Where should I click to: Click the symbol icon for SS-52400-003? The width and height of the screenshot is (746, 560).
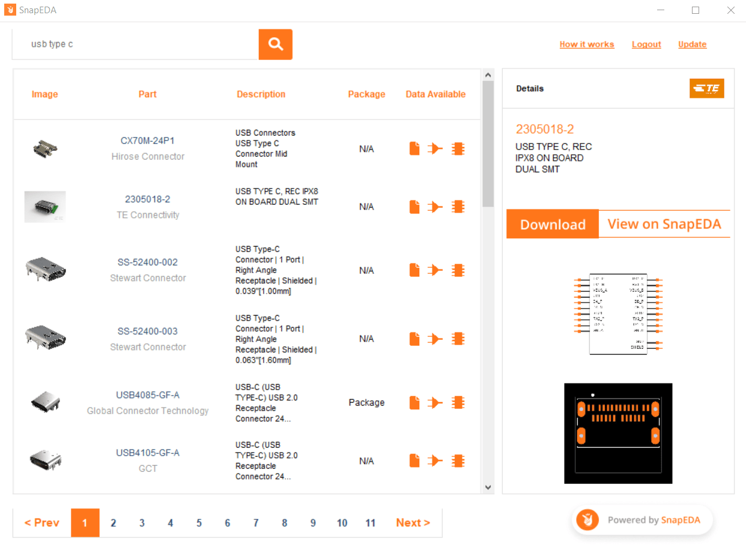(435, 339)
